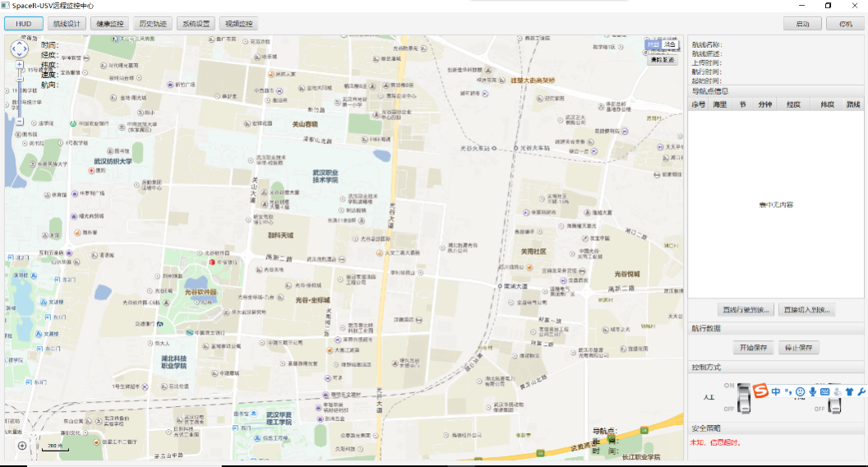Switch the IME Chinese/English mode (中)

776,391
